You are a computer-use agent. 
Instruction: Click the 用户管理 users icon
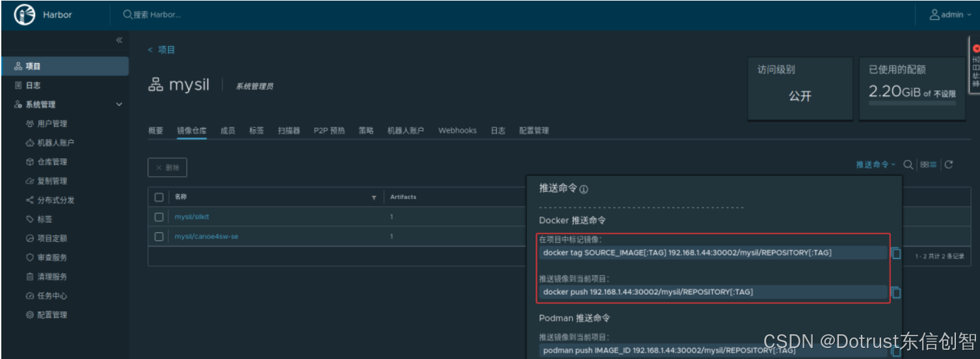(29, 124)
